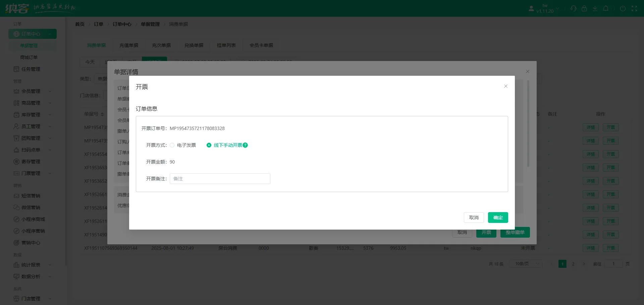Open the user account dropdown tw v1.11.20

pyautogui.click(x=545, y=9)
